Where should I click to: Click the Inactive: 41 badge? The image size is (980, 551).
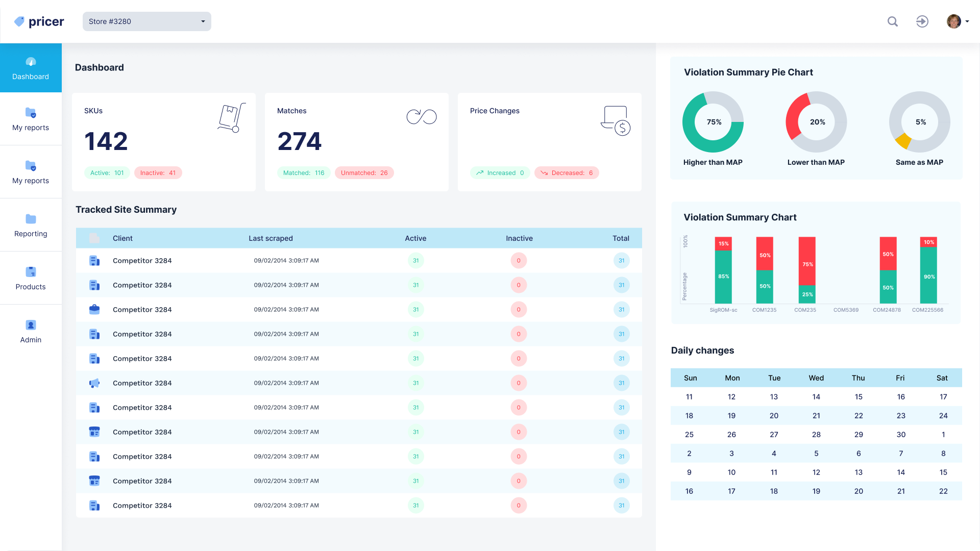(158, 173)
